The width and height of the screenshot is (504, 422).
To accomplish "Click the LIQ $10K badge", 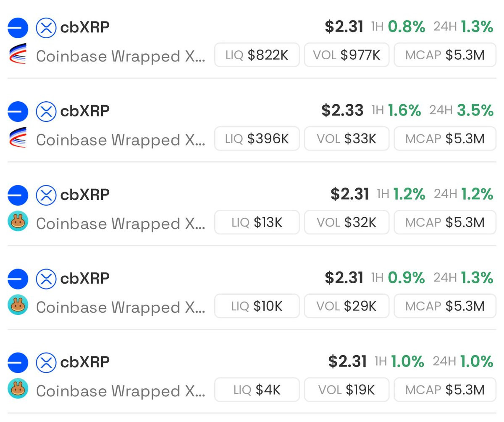I will coord(257,306).
